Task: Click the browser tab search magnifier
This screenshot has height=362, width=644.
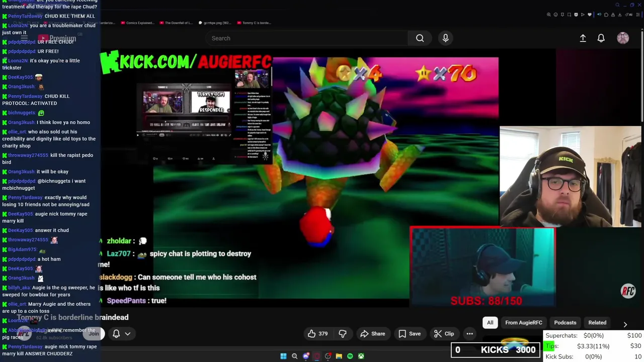Action: [617, 5]
